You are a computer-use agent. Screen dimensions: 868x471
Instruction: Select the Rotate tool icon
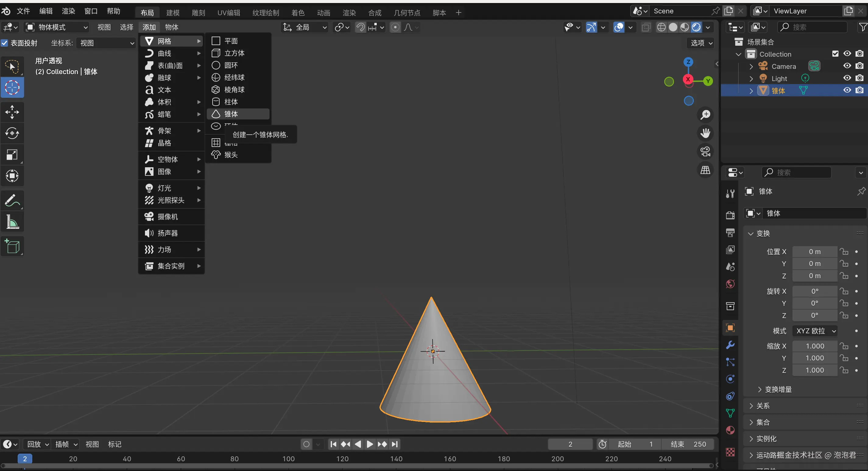tap(12, 133)
